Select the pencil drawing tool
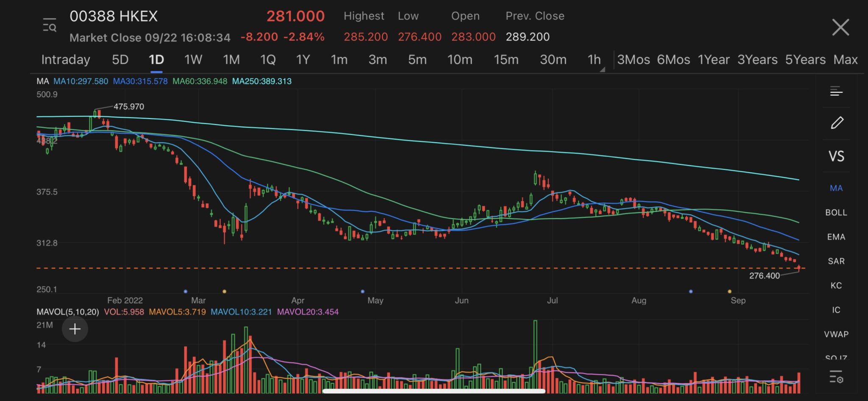868x401 pixels. pyautogui.click(x=837, y=123)
